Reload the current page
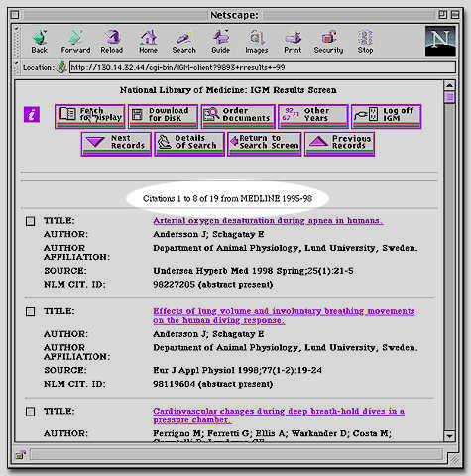471x476 pixels. (x=112, y=42)
